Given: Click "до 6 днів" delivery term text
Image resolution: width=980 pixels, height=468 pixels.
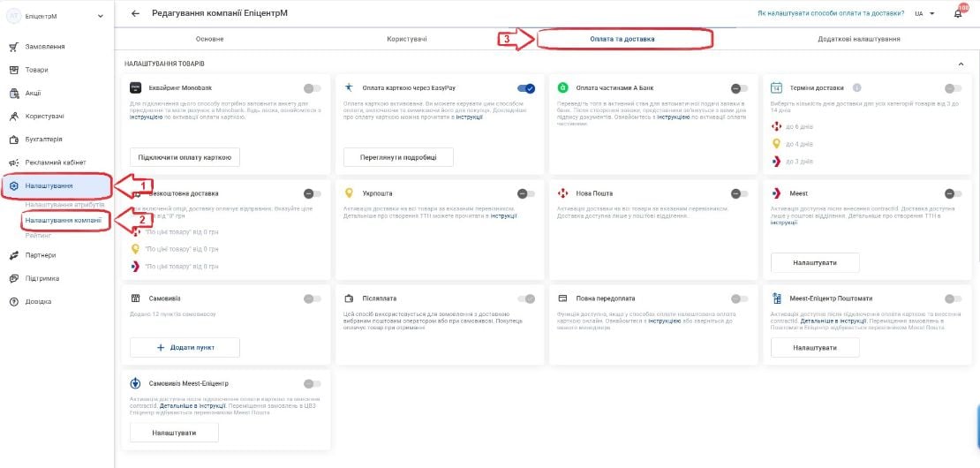Looking at the screenshot, I should tap(799, 127).
